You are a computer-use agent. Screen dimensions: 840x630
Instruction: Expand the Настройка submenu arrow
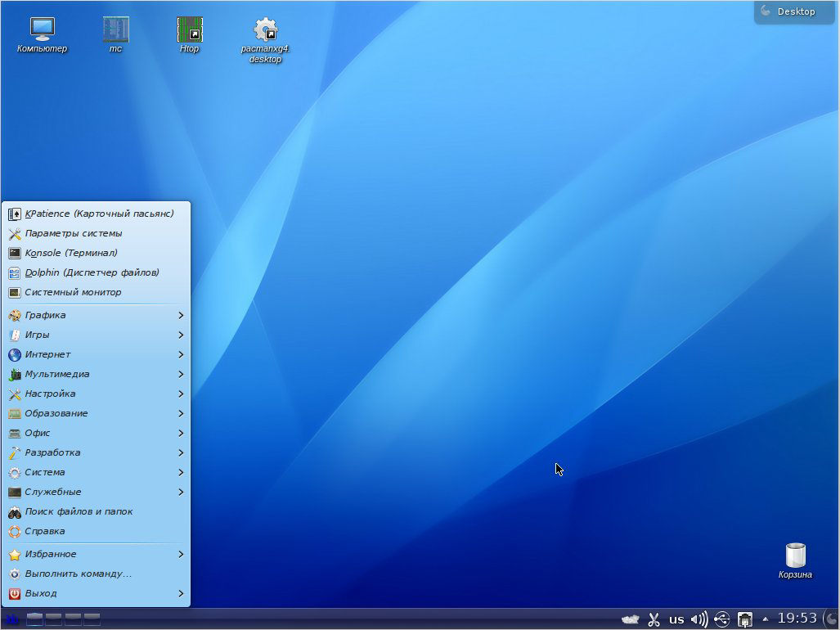[181, 394]
